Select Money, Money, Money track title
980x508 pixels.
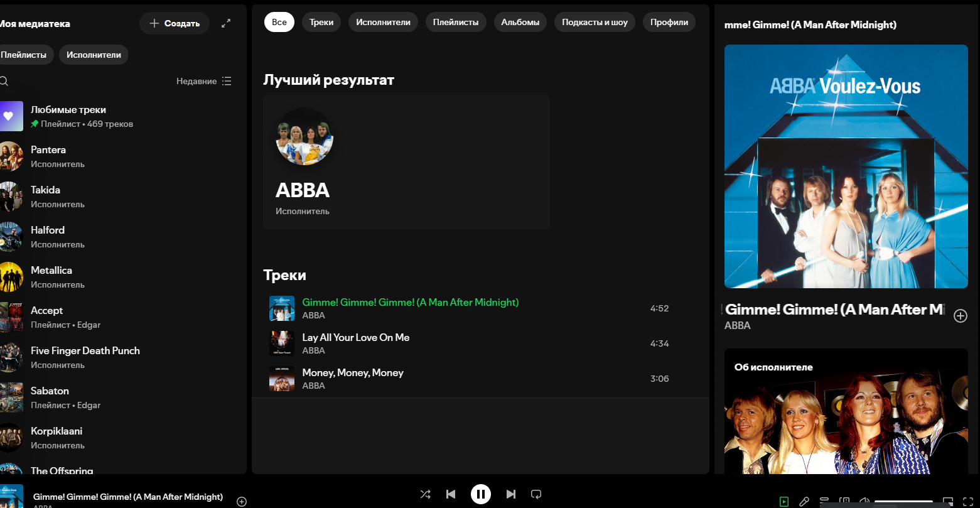pos(353,372)
